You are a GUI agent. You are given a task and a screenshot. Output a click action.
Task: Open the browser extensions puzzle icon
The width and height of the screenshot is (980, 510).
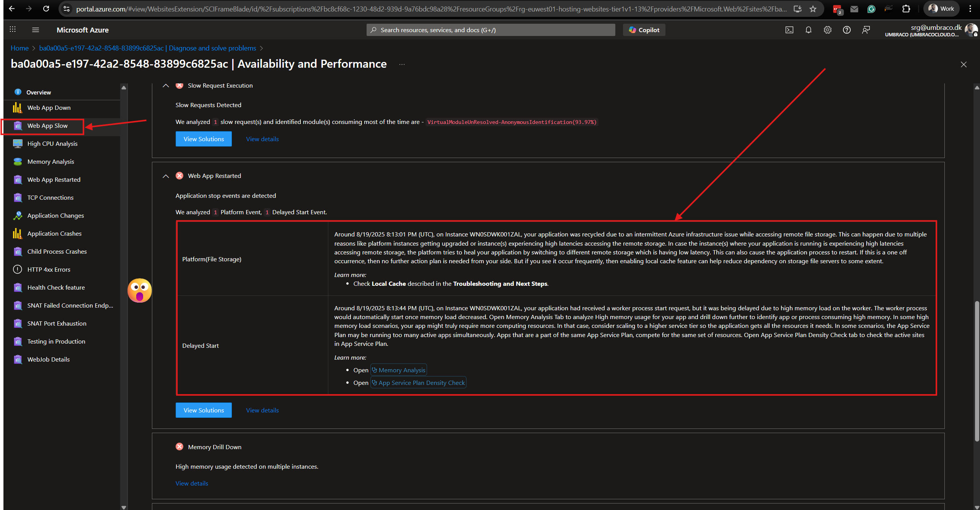coord(906,9)
